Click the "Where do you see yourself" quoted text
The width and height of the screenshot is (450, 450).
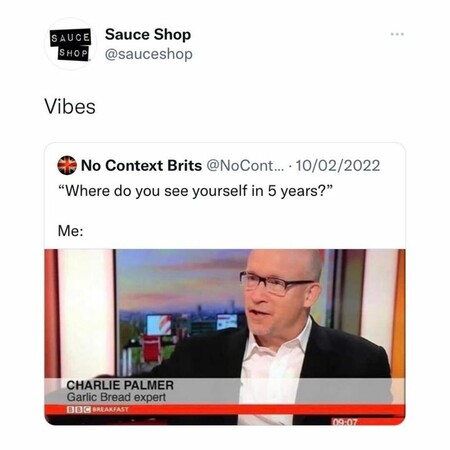point(196,191)
